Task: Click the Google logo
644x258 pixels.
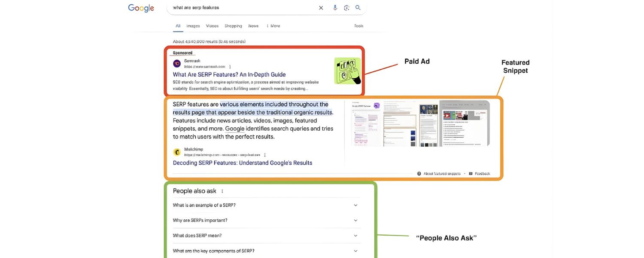Action: (141, 8)
